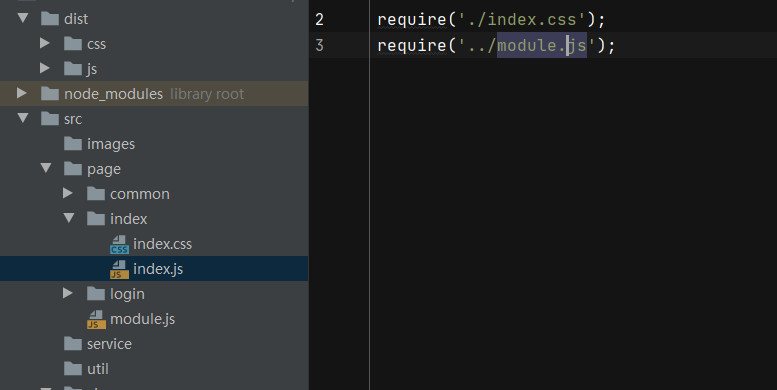The image size is (777, 390).
Task: Collapse the dist folder arrow
Action: click(23, 18)
